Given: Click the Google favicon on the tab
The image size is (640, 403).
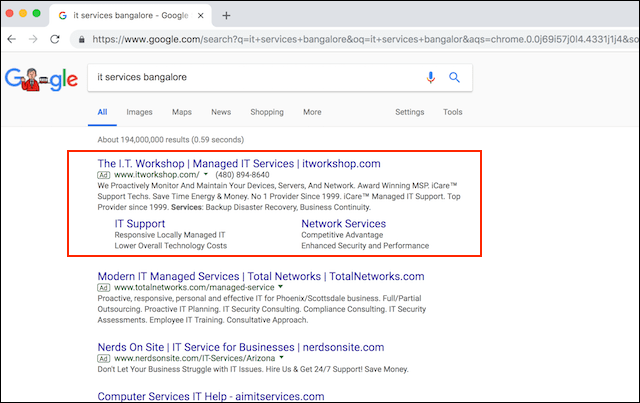Looking at the screenshot, I should point(62,16).
